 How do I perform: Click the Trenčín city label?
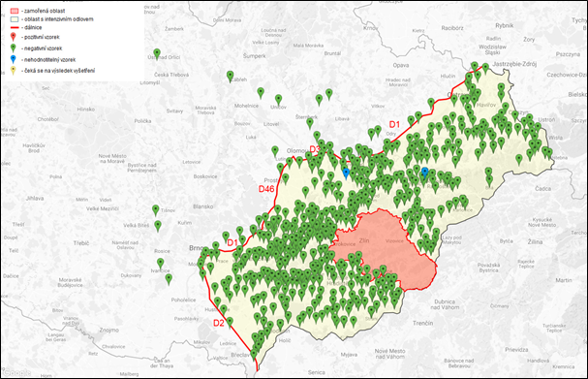(x=422, y=323)
